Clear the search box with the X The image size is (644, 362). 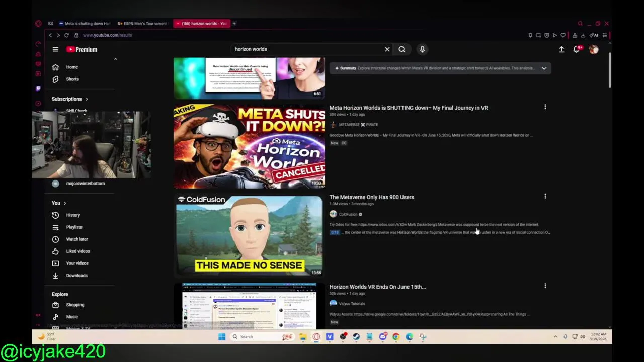[x=387, y=49]
